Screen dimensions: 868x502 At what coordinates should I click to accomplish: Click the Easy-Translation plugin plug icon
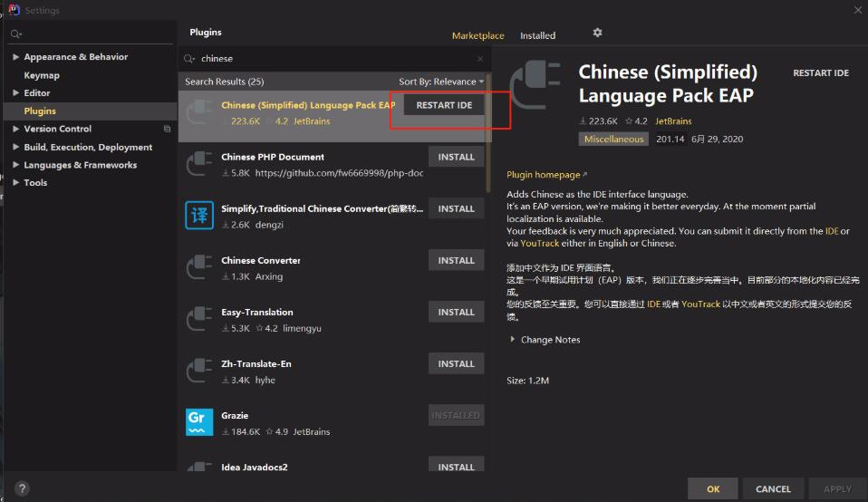[199, 318]
